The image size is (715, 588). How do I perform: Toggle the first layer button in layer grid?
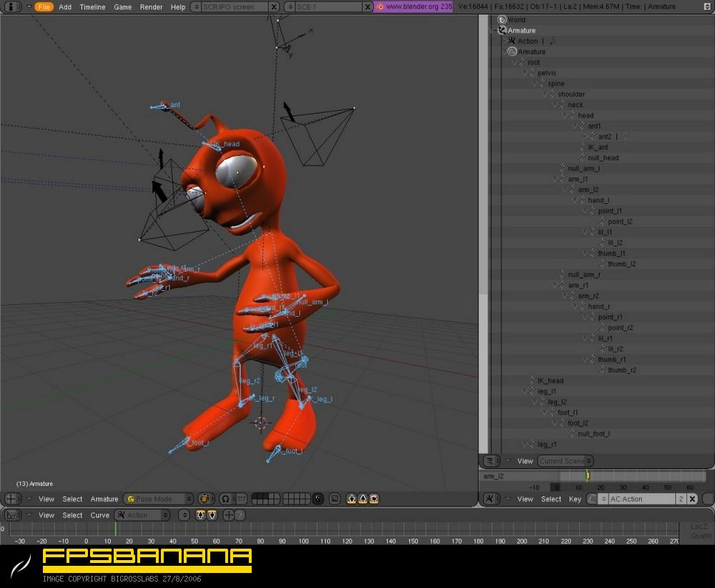pyautogui.click(x=255, y=496)
